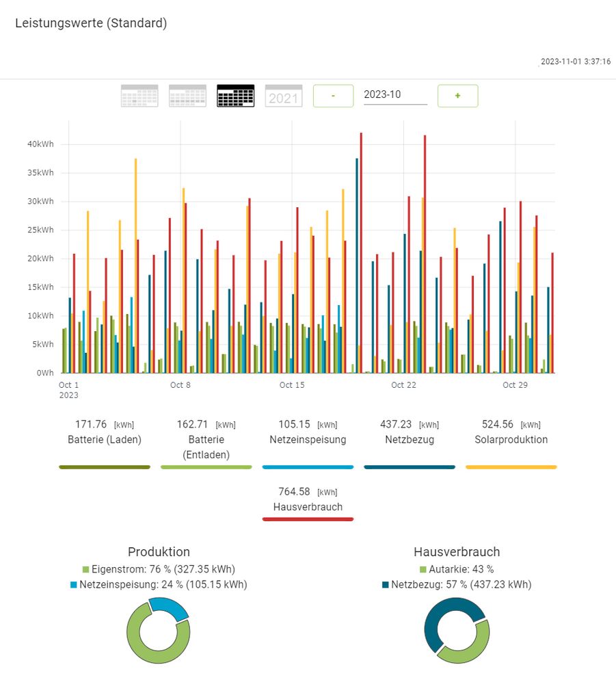This screenshot has height=684, width=616.
Task: Go to next month with plus button
Action: pyautogui.click(x=458, y=96)
